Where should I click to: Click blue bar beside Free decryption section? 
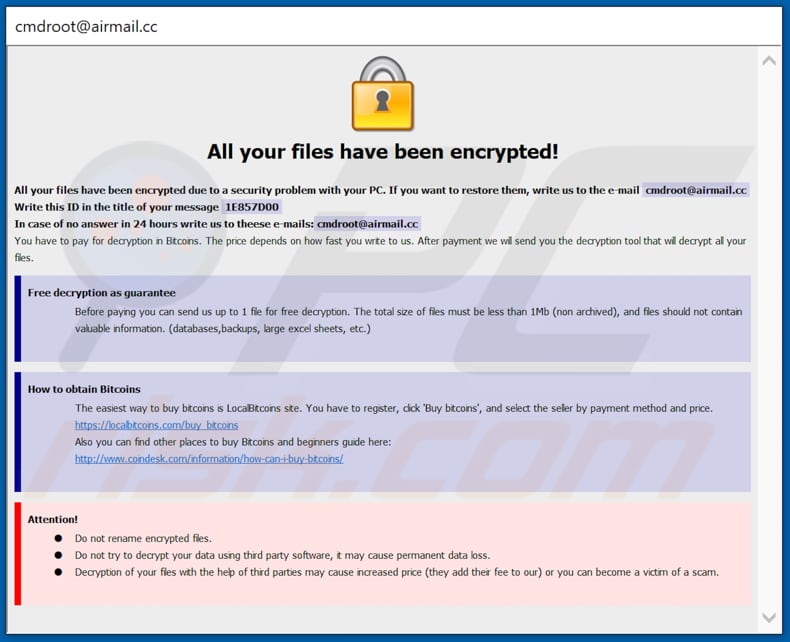click(x=17, y=318)
